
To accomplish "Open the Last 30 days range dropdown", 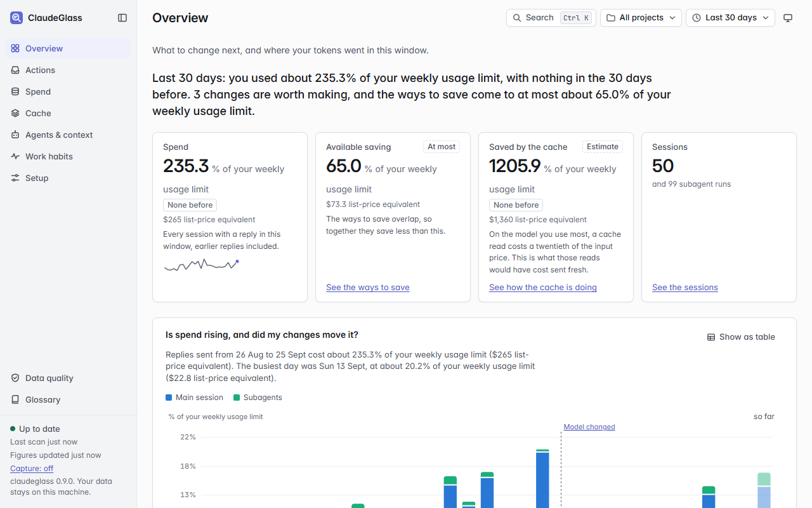I will point(730,18).
